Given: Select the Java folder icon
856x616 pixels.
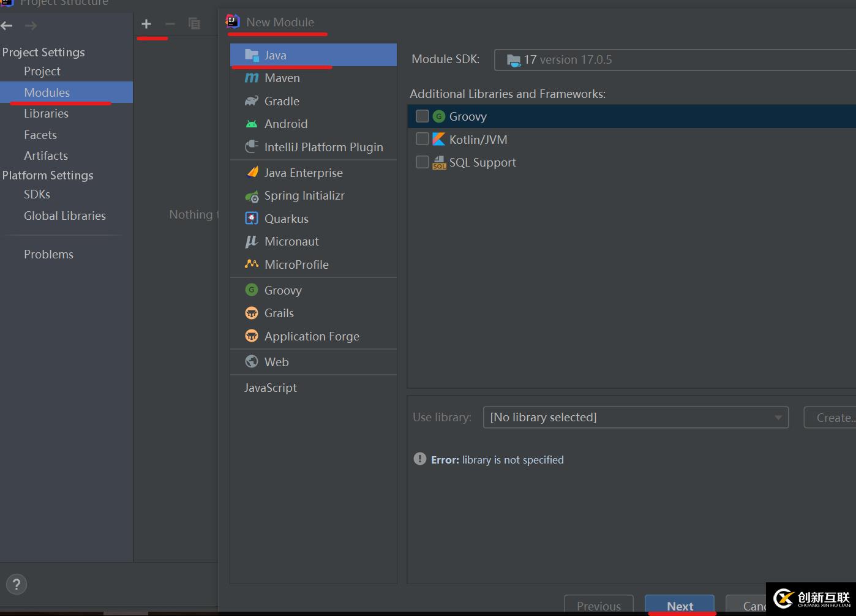Looking at the screenshot, I should (x=252, y=55).
